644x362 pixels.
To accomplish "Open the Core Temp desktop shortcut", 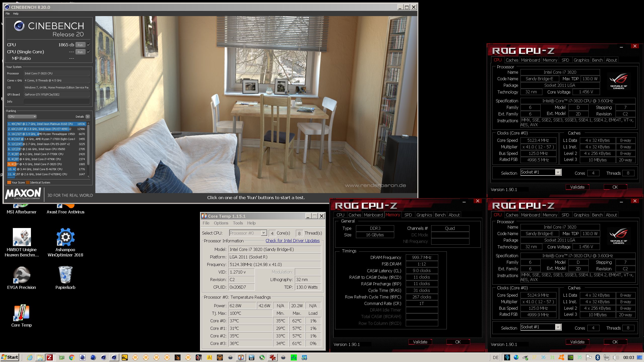I will tap(22, 316).
